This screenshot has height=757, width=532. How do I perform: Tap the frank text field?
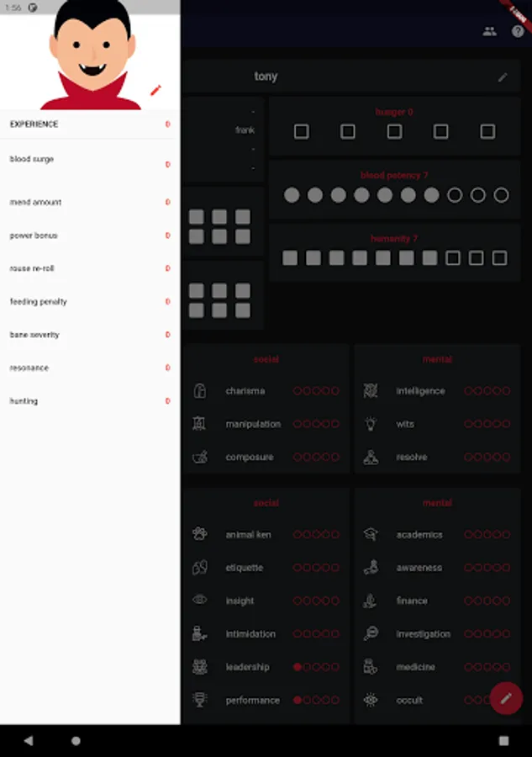point(245,130)
